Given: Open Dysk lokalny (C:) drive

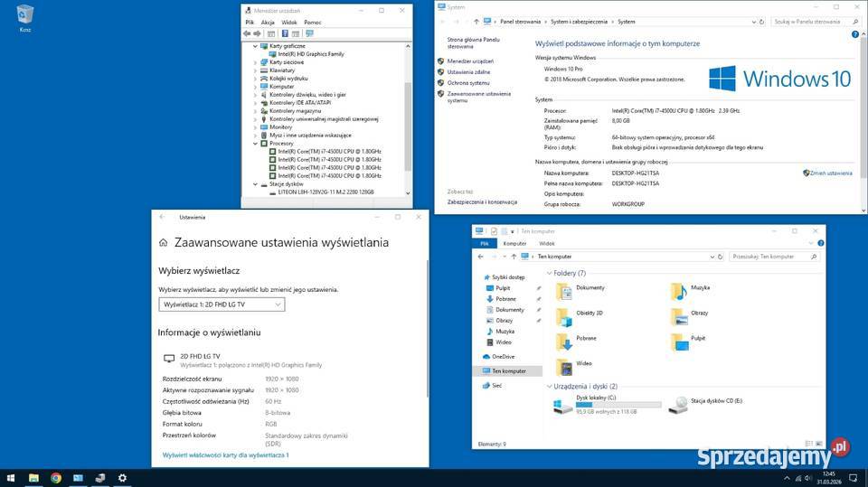Looking at the screenshot, I should (607, 405).
